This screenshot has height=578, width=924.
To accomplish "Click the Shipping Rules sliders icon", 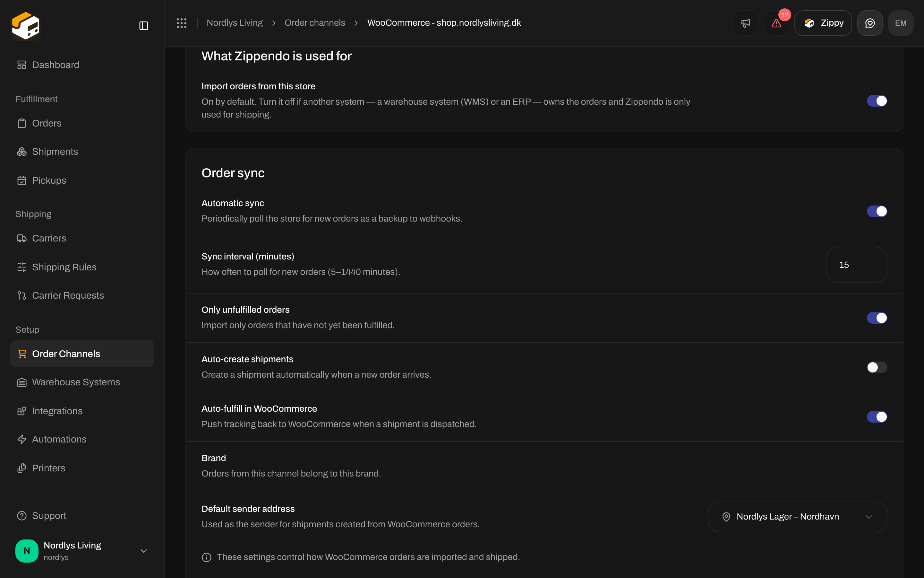I will (x=22, y=267).
